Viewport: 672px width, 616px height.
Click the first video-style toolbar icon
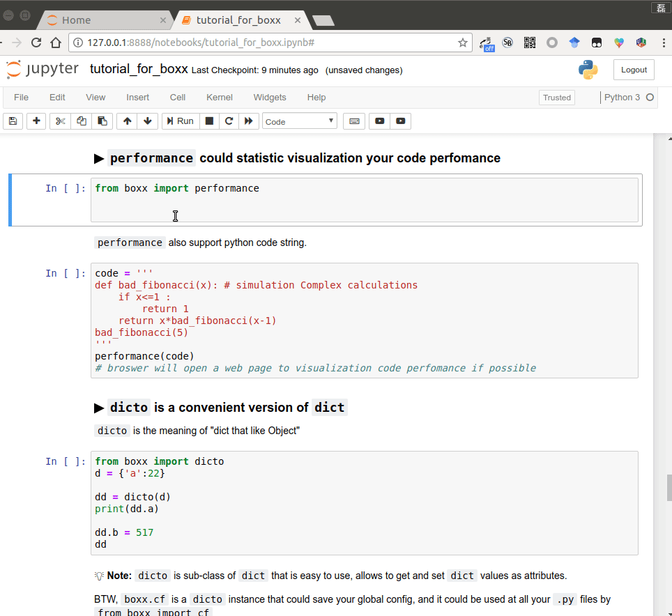[x=380, y=121]
